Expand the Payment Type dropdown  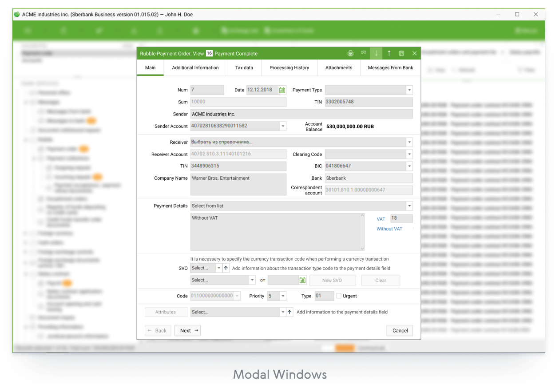click(x=409, y=90)
